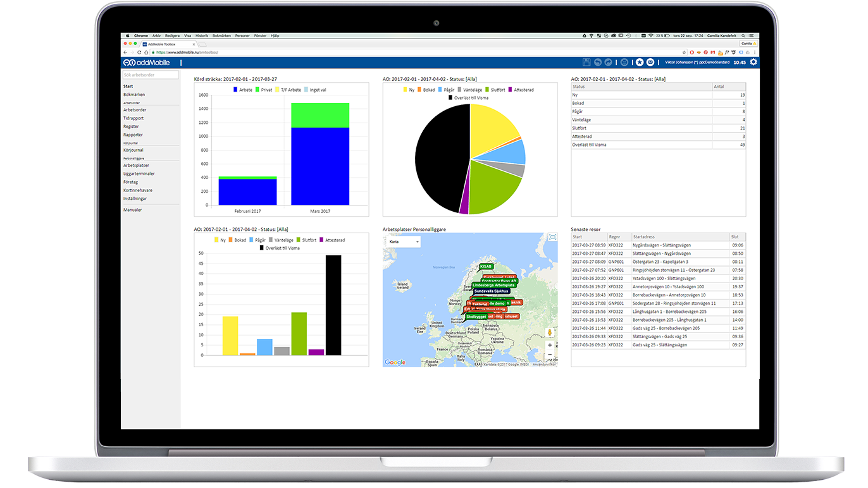This screenshot has width=868, height=488.
Task: Open the Historik menu
Action: [x=202, y=36]
